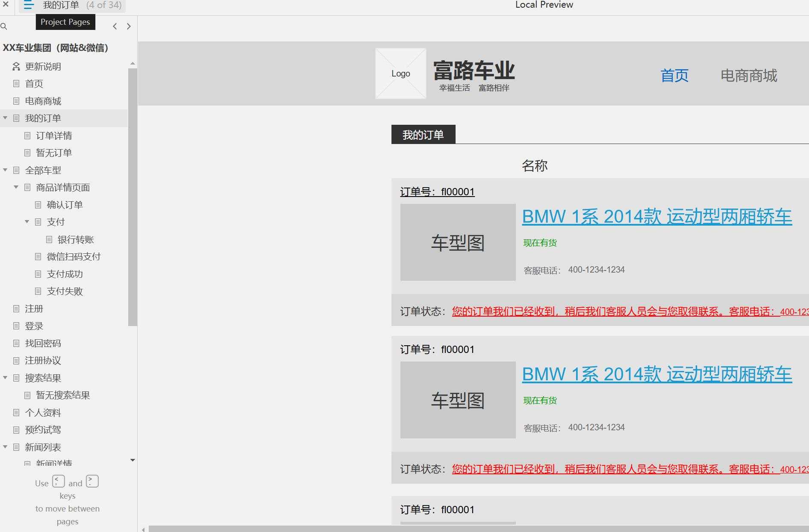809x532 pixels.
Task: Open the BMW 1系 2014款 product link
Action: click(657, 217)
